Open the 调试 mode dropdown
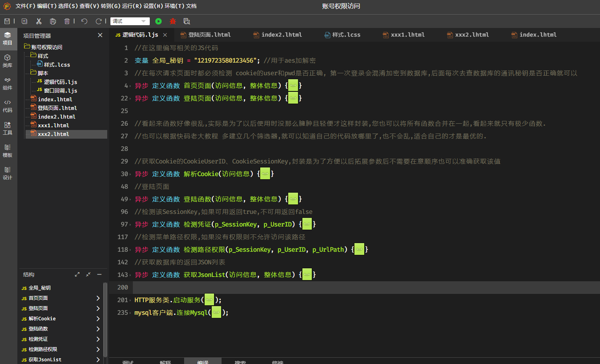The width and height of the screenshot is (600, 364). click(130, 21)
